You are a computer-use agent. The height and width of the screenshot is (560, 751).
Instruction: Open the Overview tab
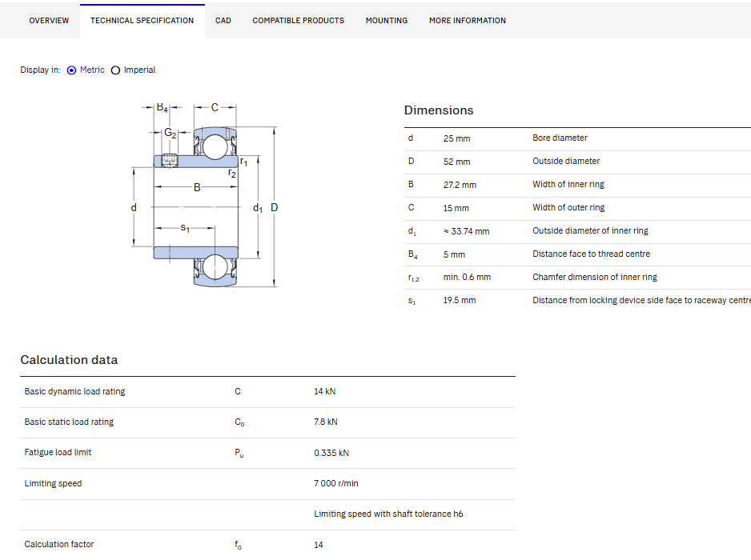click(49, 21)
